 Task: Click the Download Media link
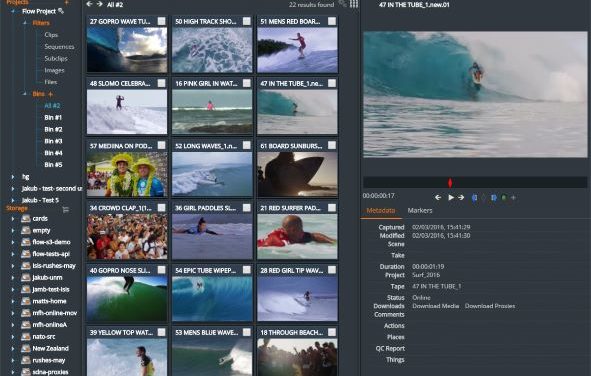tap(435, 306)
